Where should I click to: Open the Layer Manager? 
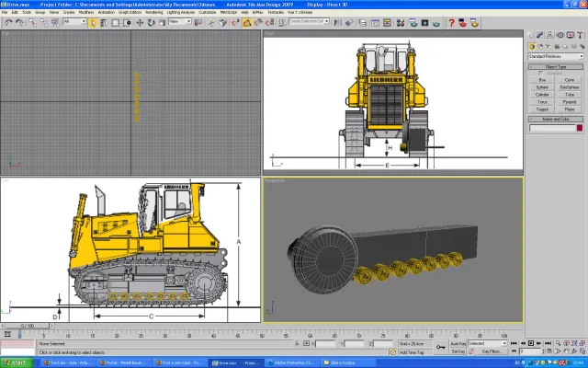(x=363, y=23)
